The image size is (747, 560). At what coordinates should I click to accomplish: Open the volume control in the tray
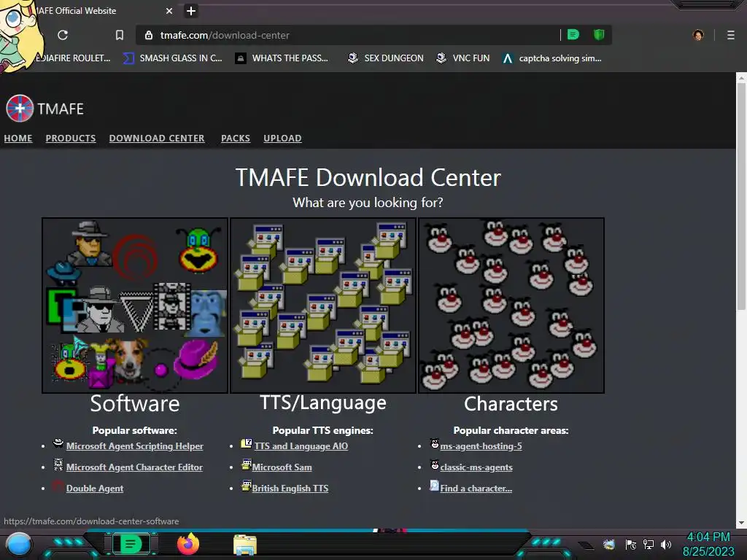[x=665, y=545]
